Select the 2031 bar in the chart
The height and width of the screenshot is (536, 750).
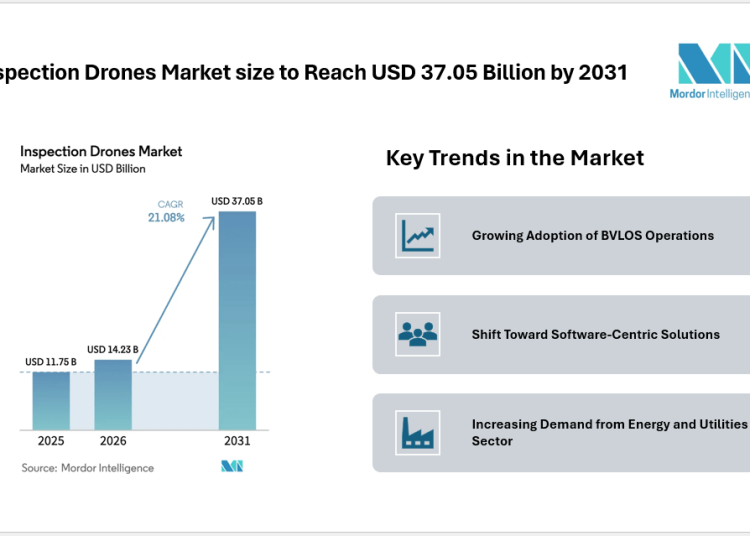[x=237, y=320]
